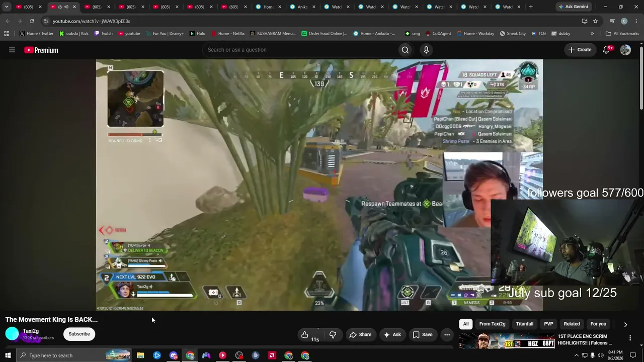The image size is (644, 362).
Task: Click the Windows taskbar search box
Action: (73, 355)
